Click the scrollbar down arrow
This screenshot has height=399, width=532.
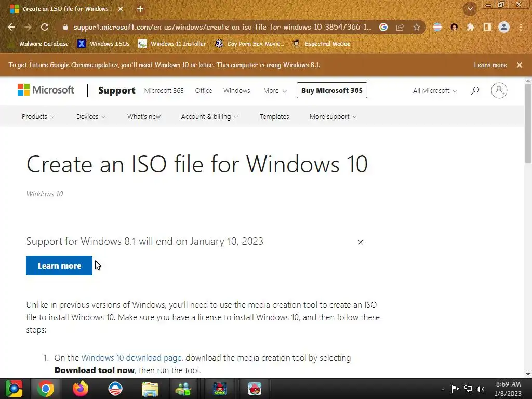point(528,374)
